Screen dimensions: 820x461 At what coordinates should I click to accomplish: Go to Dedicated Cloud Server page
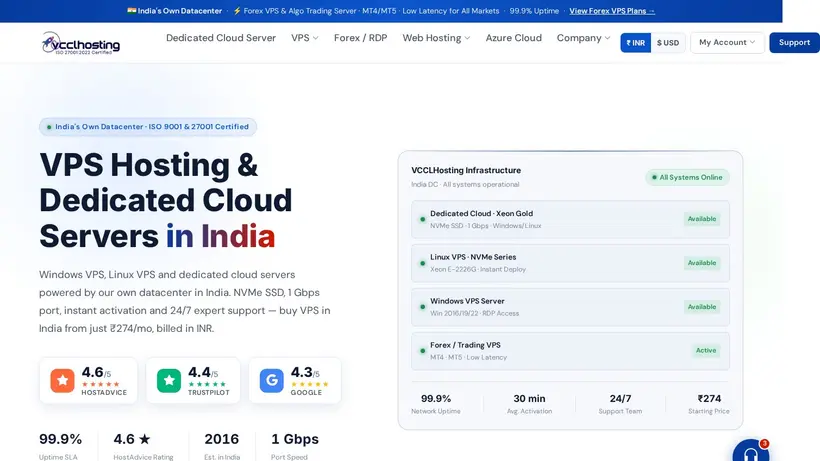point(221,38)
